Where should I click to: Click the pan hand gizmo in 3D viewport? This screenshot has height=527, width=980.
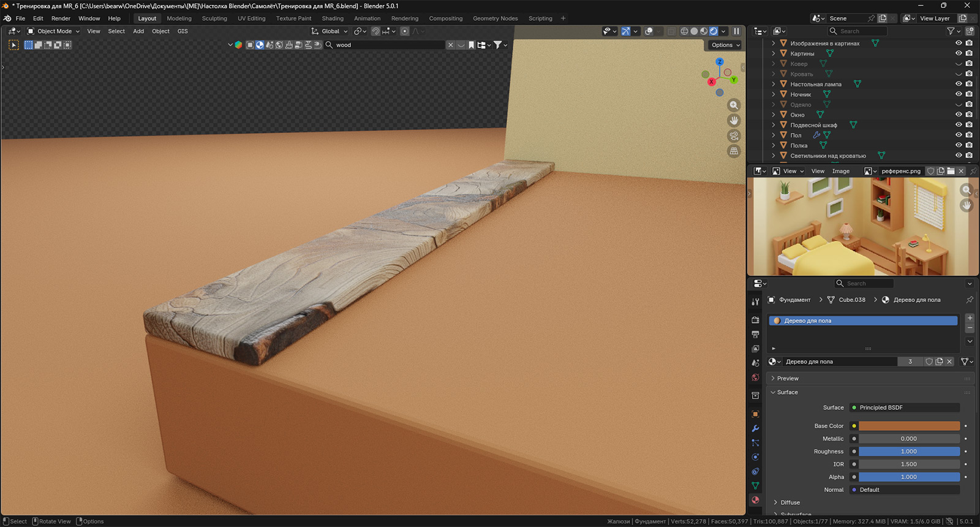734,121
